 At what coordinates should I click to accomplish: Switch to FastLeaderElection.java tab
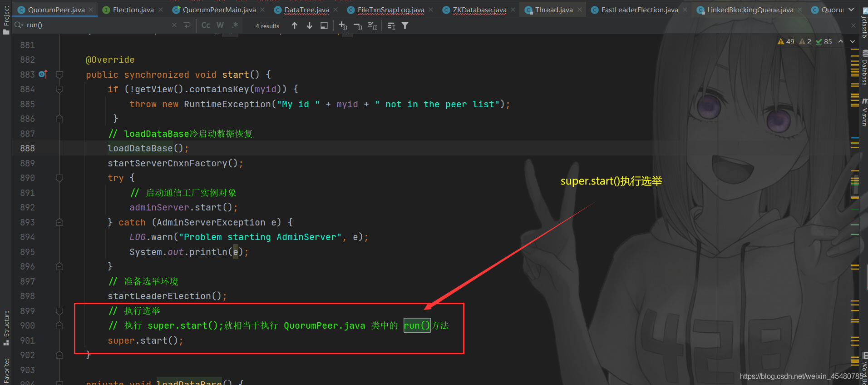[639, 10]
